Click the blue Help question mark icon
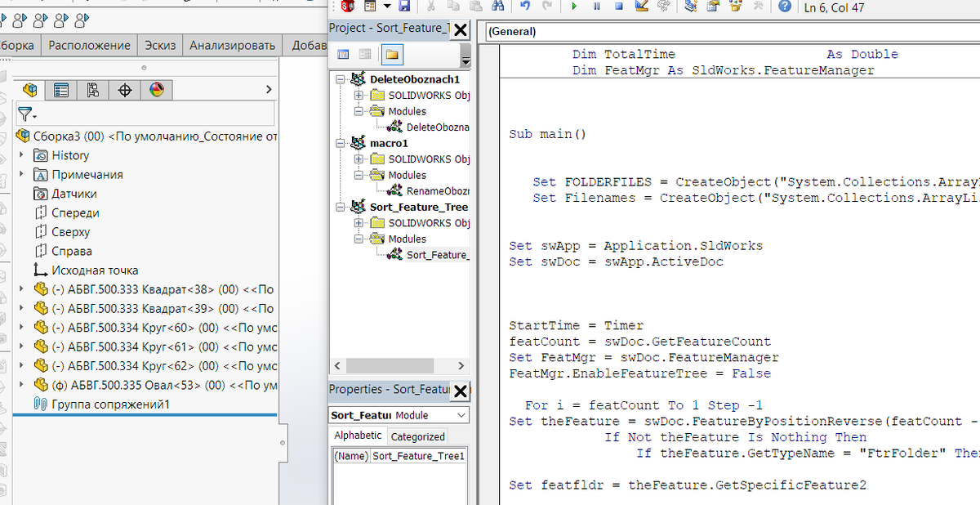Screen dimensions: 980x505 785,6
